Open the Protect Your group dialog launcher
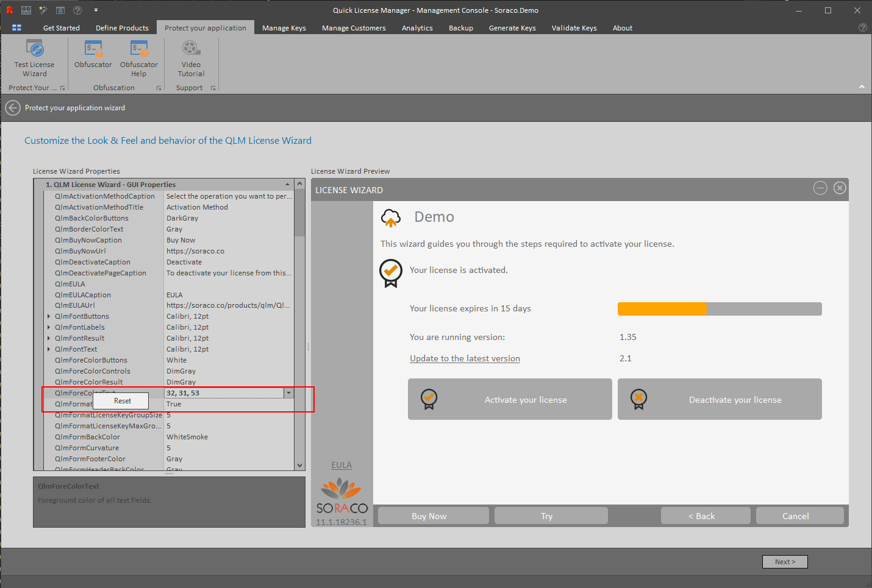Image resolution: width=872 pixels, height=588 pixels. pos(62,88)
